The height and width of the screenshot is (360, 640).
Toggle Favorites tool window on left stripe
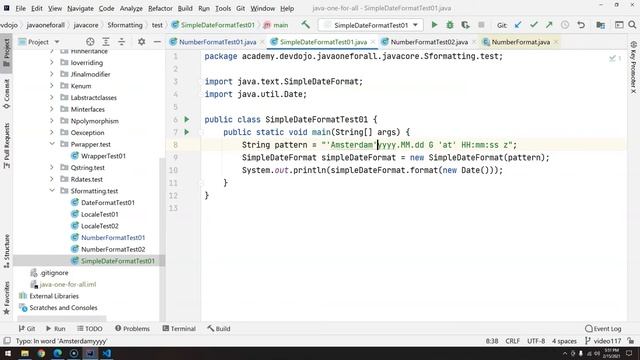pyautogui.click(x=7, y=298)
